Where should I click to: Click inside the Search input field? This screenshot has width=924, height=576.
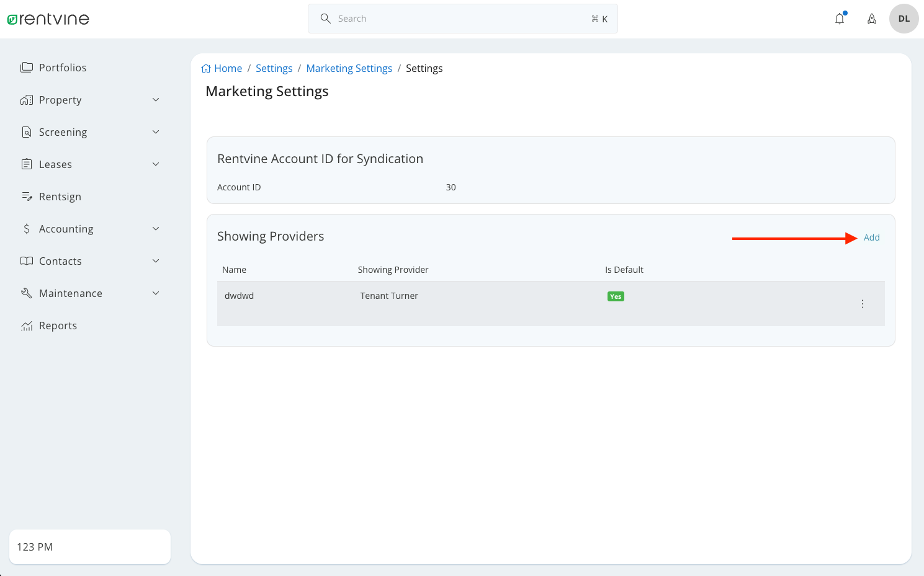pyautogui.click(x=434, y=18)
